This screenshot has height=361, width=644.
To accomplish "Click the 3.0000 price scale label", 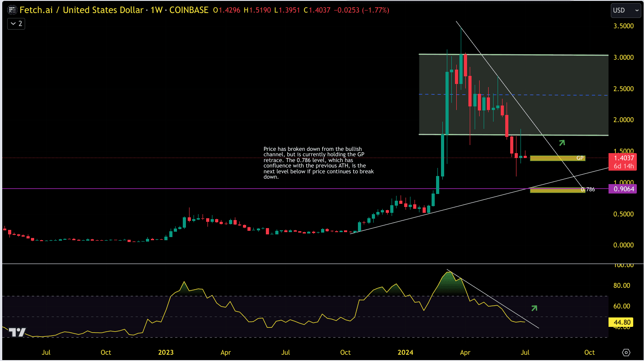I will click(x=623, y=57).
